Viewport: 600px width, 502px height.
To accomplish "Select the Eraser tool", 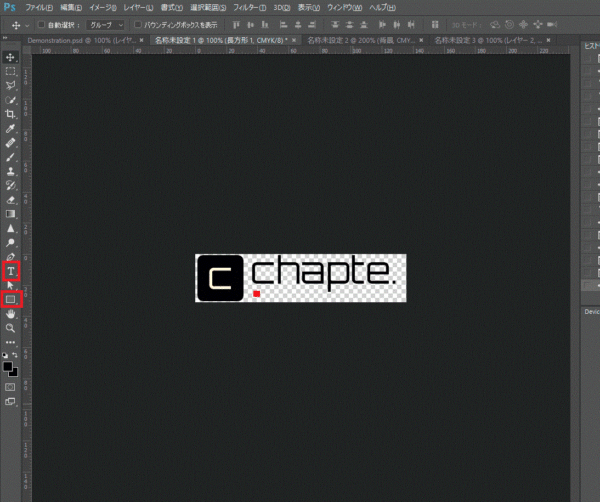I will click(x=10, y=200).
